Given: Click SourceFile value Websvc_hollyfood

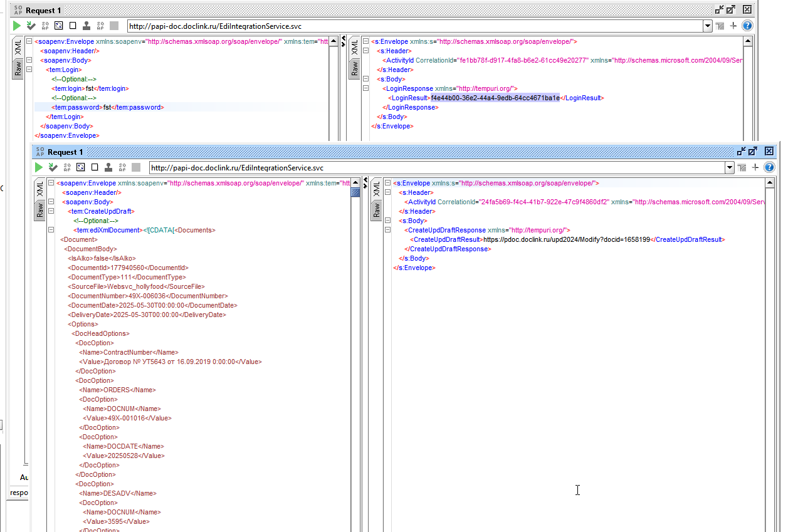Looking at the screenshot, I should pyautogui.click(x=135, y=286).
